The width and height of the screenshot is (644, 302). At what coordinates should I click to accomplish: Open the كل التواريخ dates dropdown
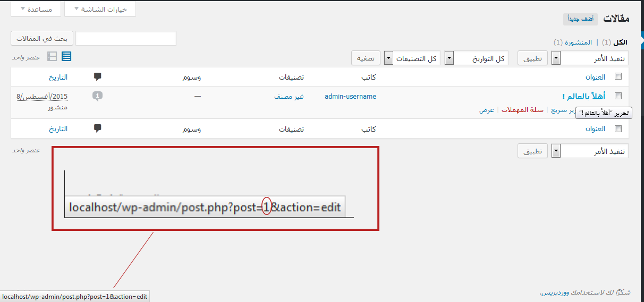point(476,58)
